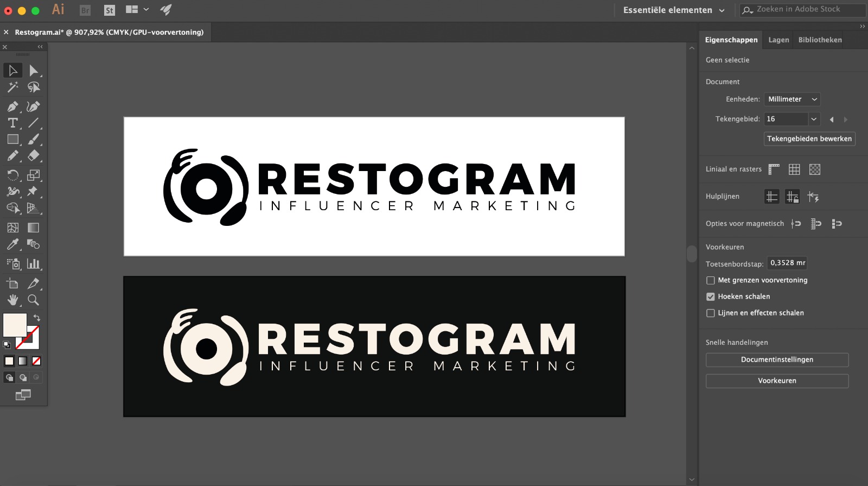Select the Column Graph tool

34,264
